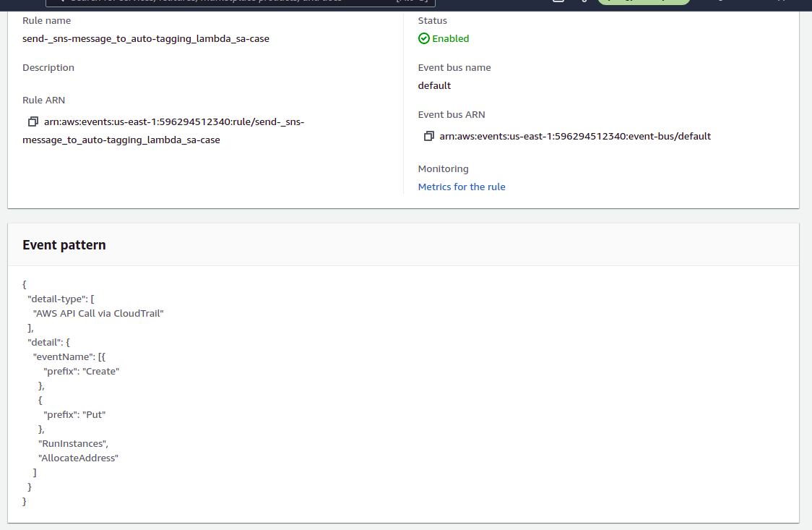The height and width of the screenshot is (530, 812).
Task: Click the Event bus ARN value ending event-bus/default
Action: point(575,136)
